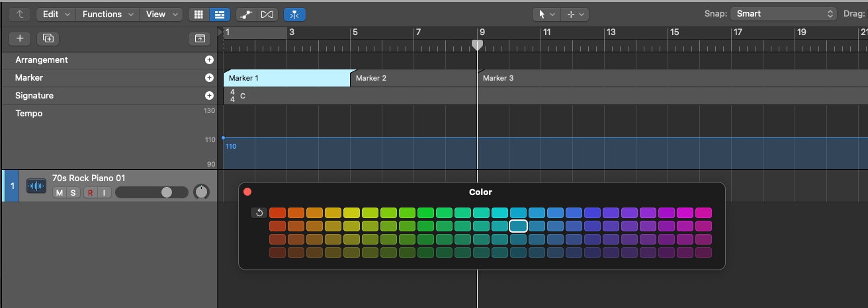Click bar 13 in the ruler

coord(611,32)
